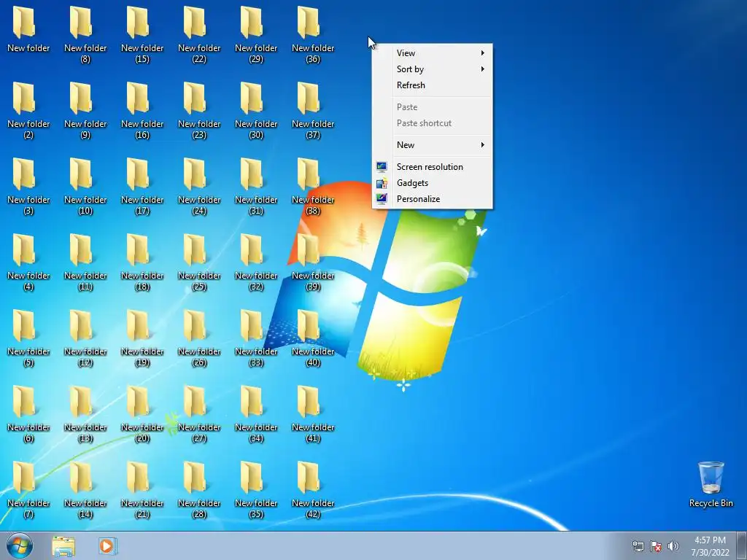Select the New folder (2) icon
This screenshot has width=747, height=560.
coord(23,98)
